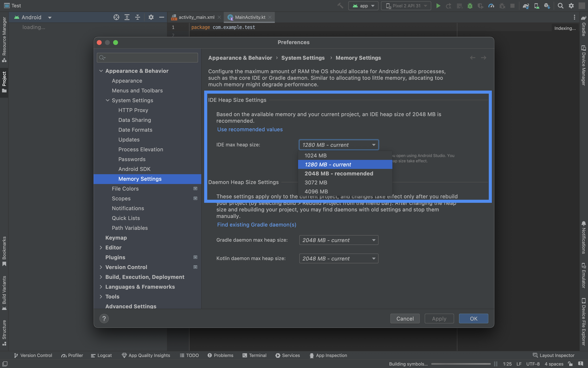Screen dimensions: 588x368
Task: Open the Resource Manager side panel
Action: [4, 39]
